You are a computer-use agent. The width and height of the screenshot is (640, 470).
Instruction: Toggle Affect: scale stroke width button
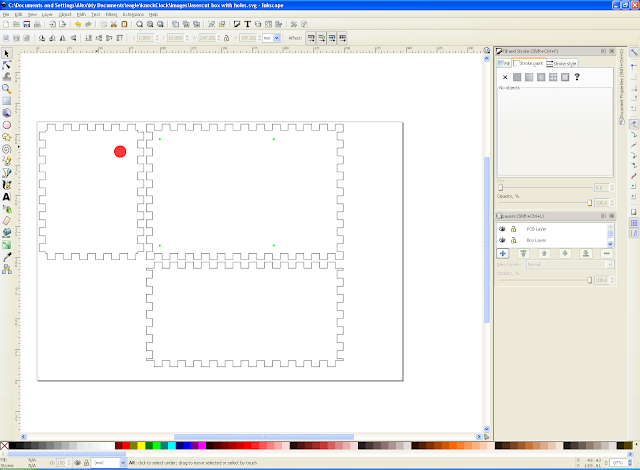pyautogui.click(x=311, y=38)
